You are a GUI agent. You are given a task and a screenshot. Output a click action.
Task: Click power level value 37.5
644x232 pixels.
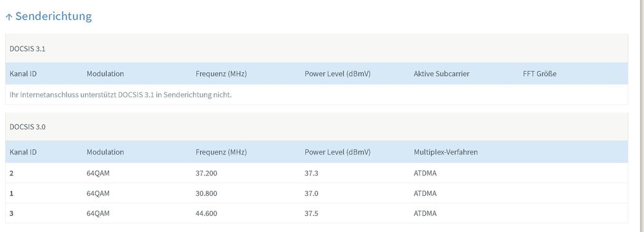[x=311, y=213]
